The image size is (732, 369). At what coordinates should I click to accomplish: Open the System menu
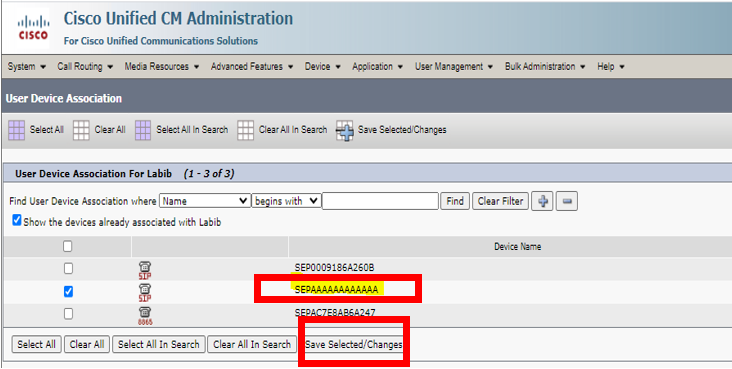pos(27,67)
